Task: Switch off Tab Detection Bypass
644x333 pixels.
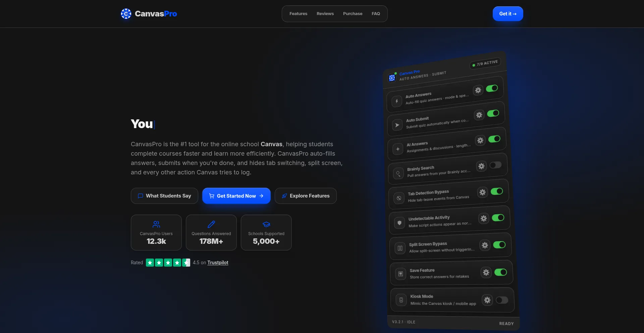Action: point(497,191)
